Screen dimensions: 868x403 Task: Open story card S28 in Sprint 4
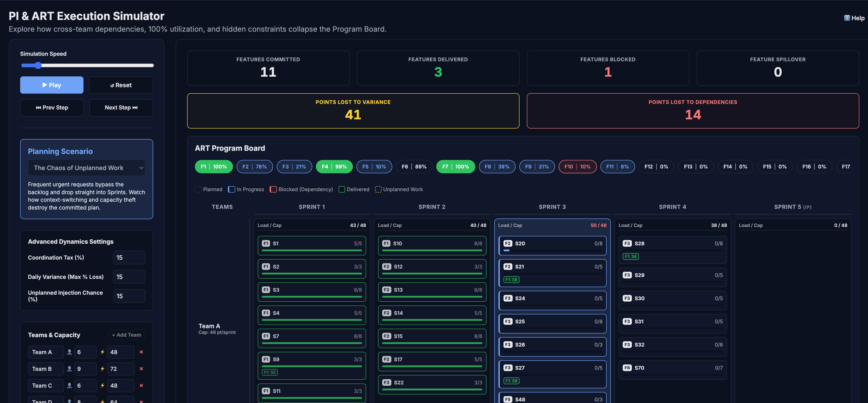673,250
